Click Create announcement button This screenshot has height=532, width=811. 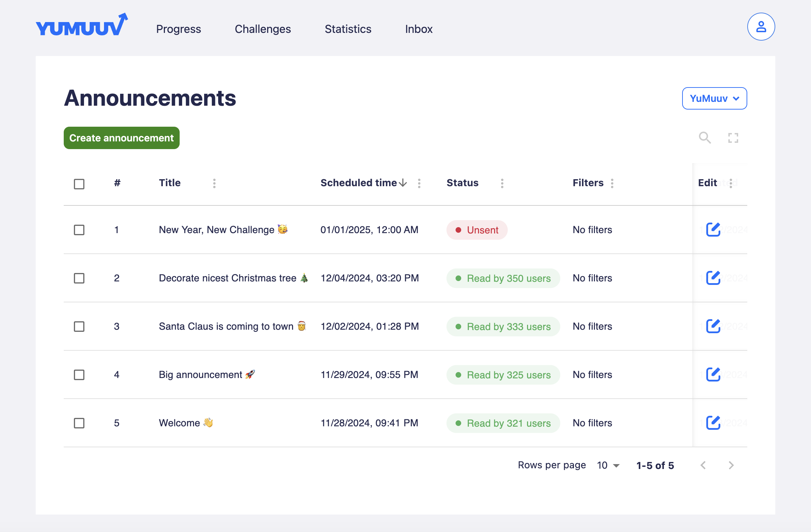(122, 138)
